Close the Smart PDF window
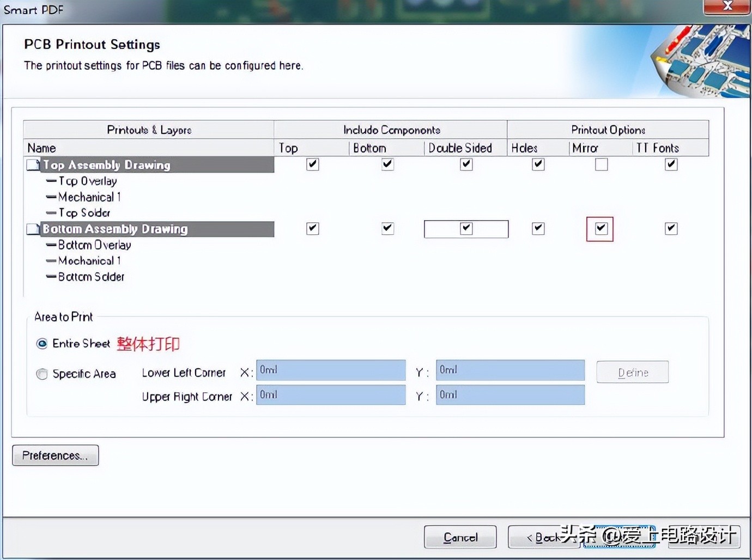This screenshot has height=560, width=752. point(727,7)
